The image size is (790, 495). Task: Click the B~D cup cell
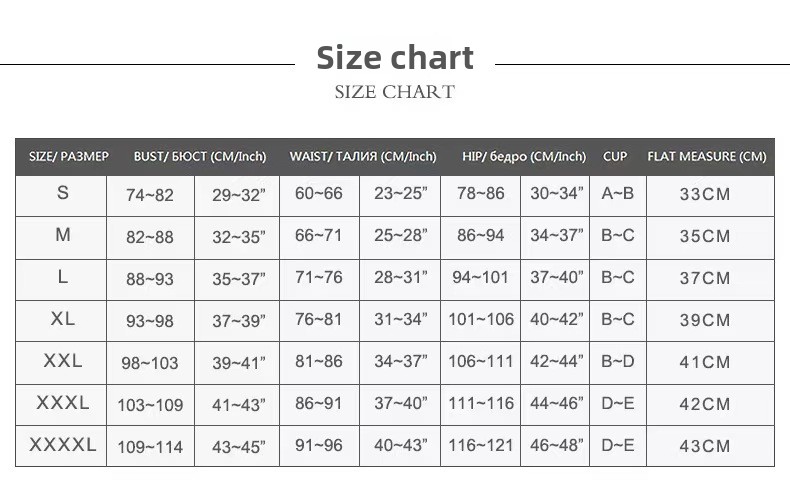[618, 362]
